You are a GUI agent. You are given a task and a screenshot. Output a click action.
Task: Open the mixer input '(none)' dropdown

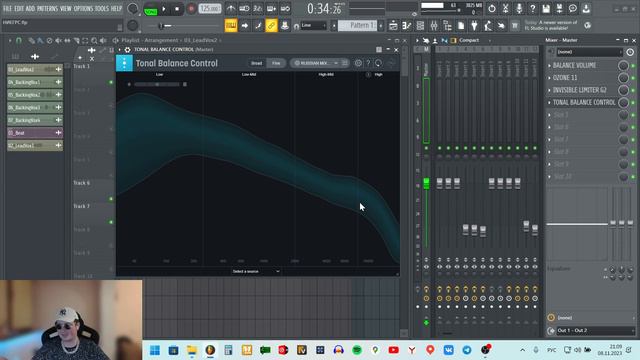(x=589, y=52)
